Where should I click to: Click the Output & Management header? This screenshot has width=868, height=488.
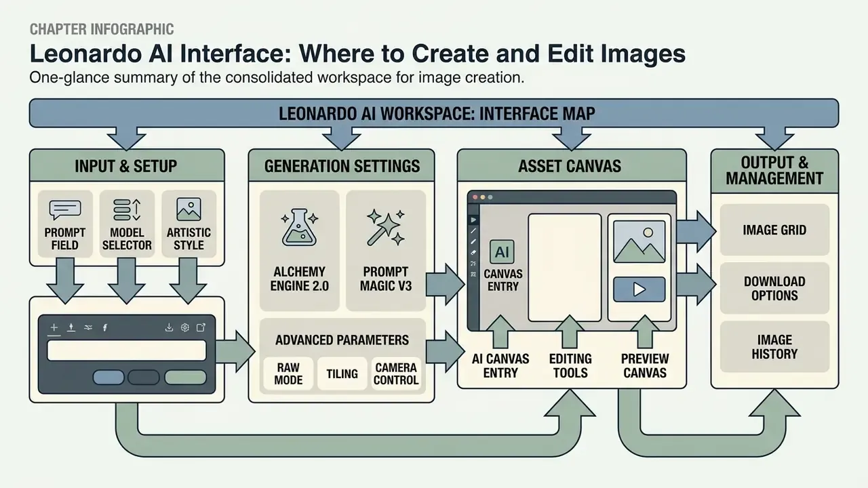[774, 170]
